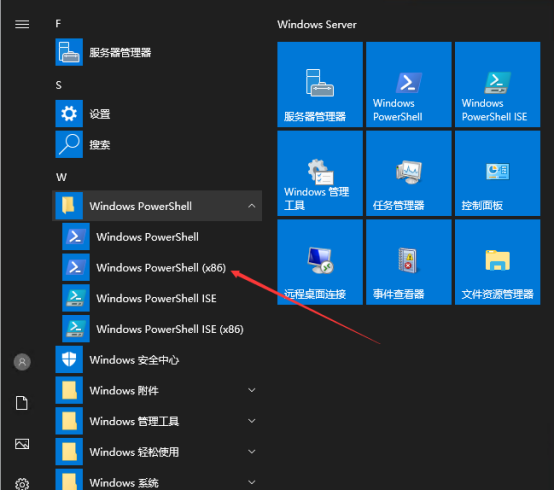Open Windows 安全中心 shield entry
This screenshot has width=554, height=490.
157,360
